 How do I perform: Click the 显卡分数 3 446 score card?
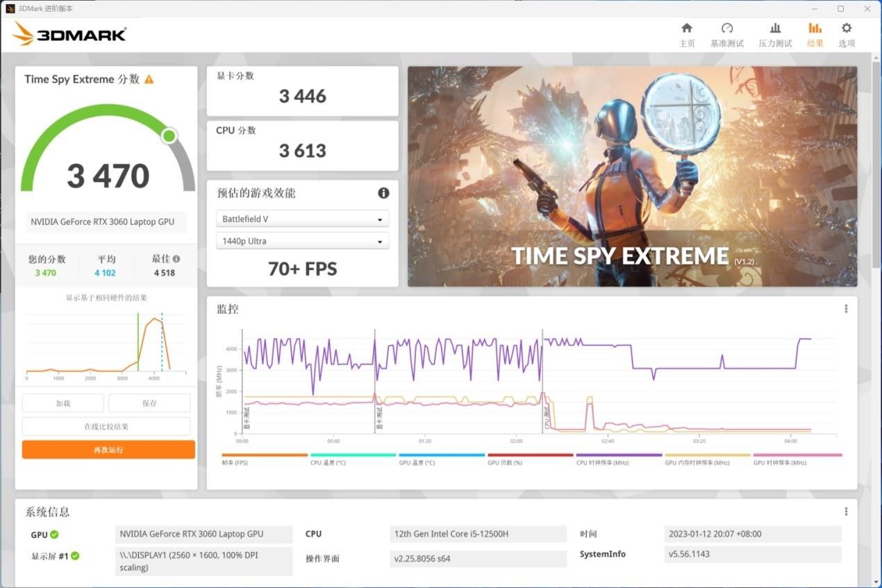click(302, 91)
